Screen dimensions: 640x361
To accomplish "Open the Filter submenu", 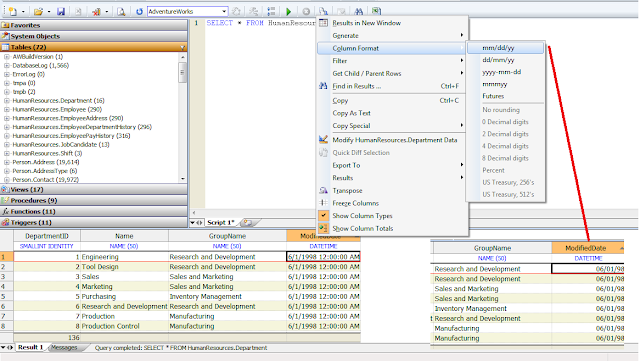I will 392,61.
